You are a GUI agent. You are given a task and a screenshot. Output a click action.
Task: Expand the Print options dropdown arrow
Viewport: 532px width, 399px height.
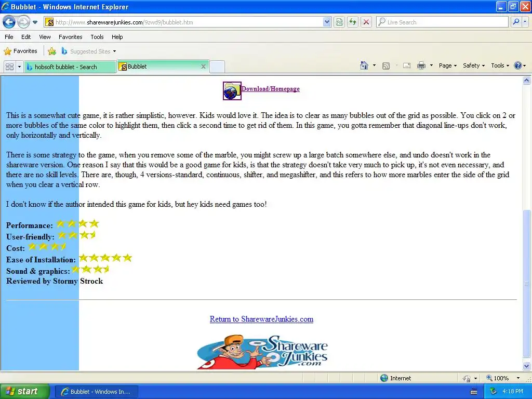(431, 65)
